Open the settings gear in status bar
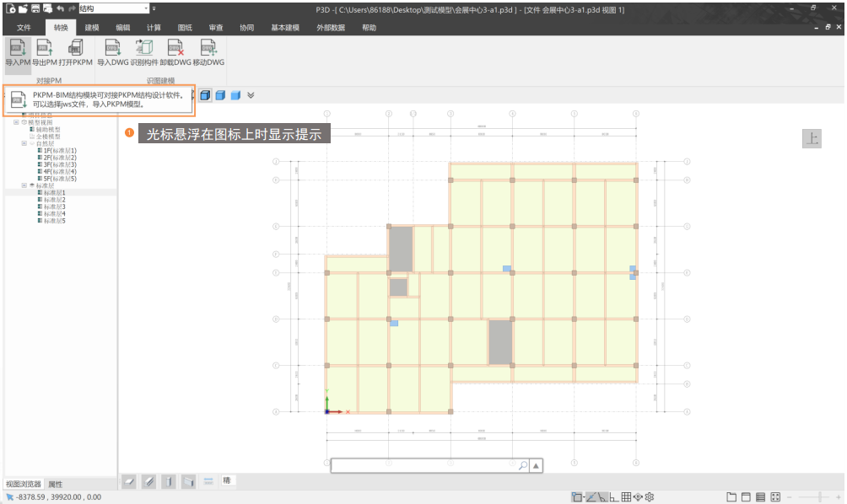The height and width of the screenshot is (504, 847). pyautogui.click(x=650, y=497)
